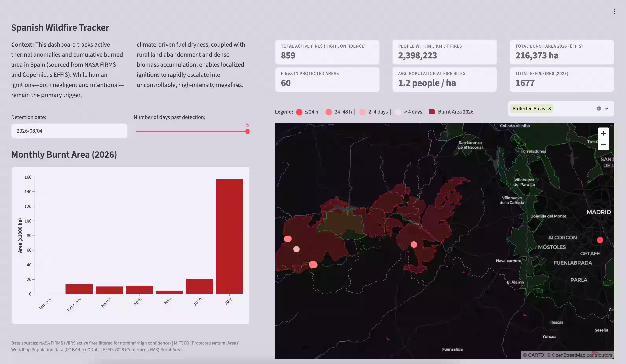Image resolution: width=626 pixels, height=364 pixels.
Task: Zoom out on the map
Action: pos(603,145)
